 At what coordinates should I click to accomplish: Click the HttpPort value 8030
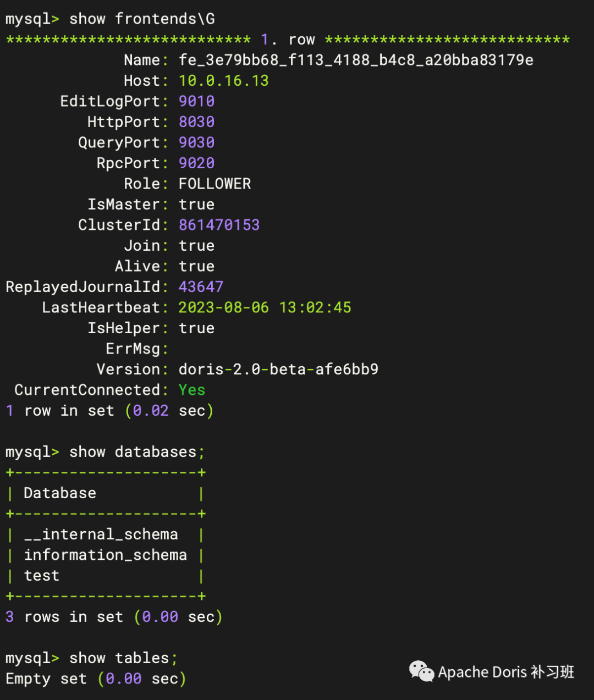pyautogui.click(x=196, y=122)
